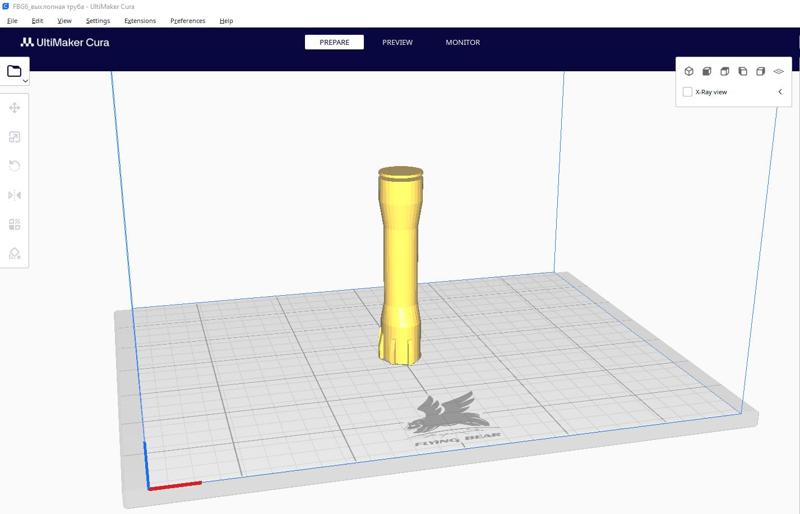Switch to left side camera view
800x514 pixels.
point(742,71)
